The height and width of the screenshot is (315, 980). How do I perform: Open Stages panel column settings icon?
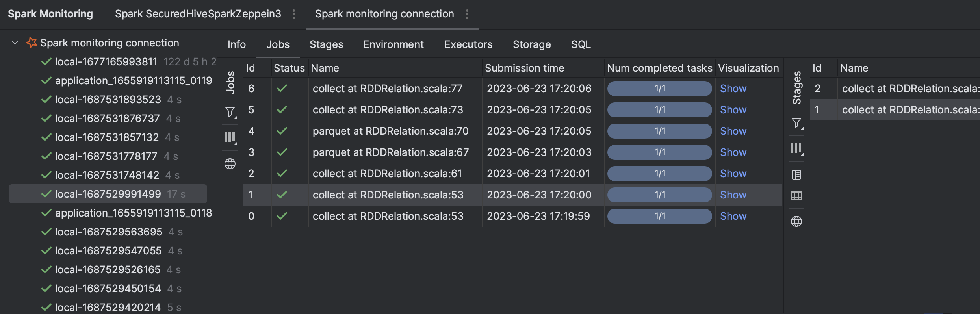tap(796, 148)
